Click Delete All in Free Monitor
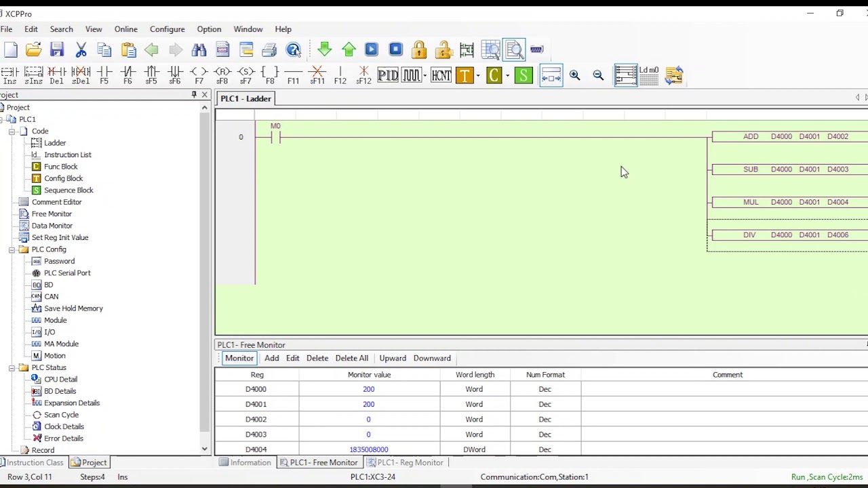Screen dimensions: 868x488 coord(351,358)
